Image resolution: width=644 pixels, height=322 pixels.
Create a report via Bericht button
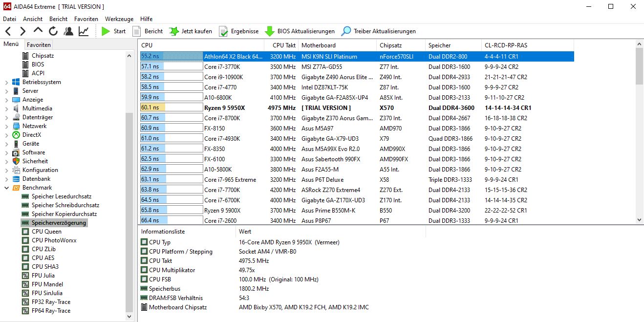148,31
